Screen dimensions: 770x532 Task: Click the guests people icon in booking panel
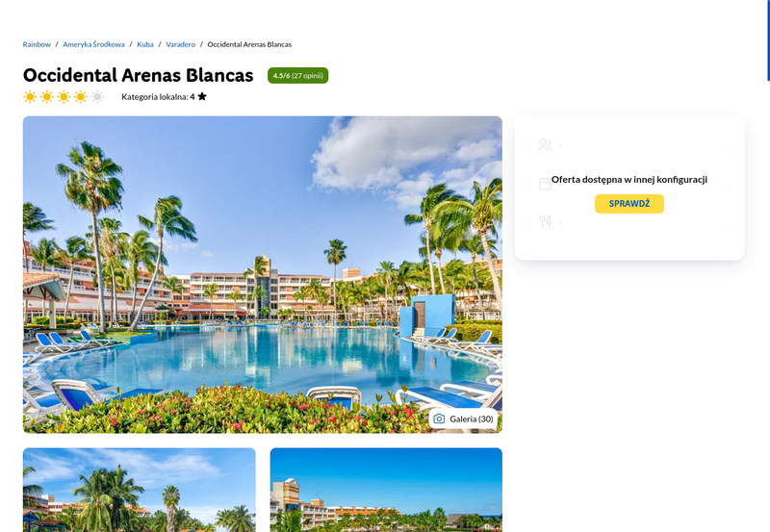tap(545, 144)
